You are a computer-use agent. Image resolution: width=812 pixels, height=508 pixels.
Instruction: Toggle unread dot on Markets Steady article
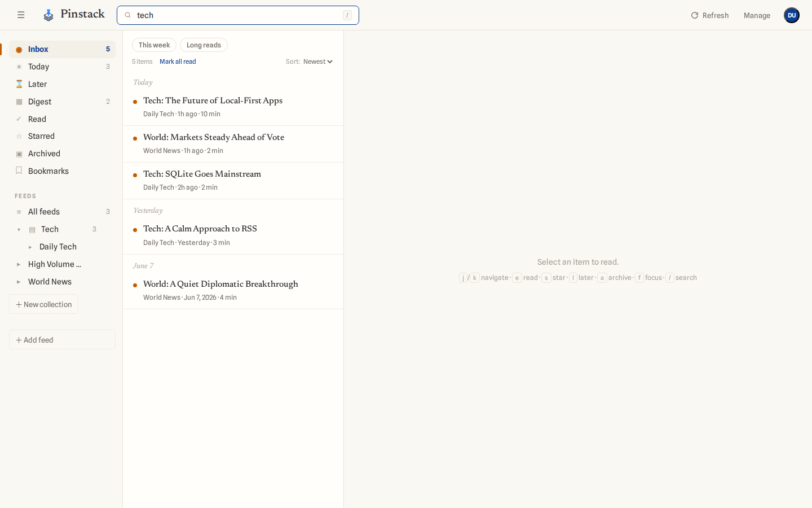click(x=135, y=139)
